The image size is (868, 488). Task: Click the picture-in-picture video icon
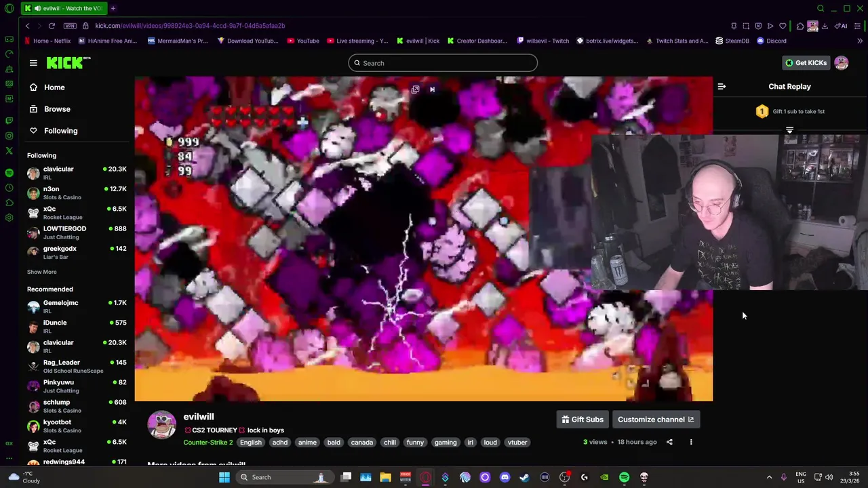click(x=416, y=89)
